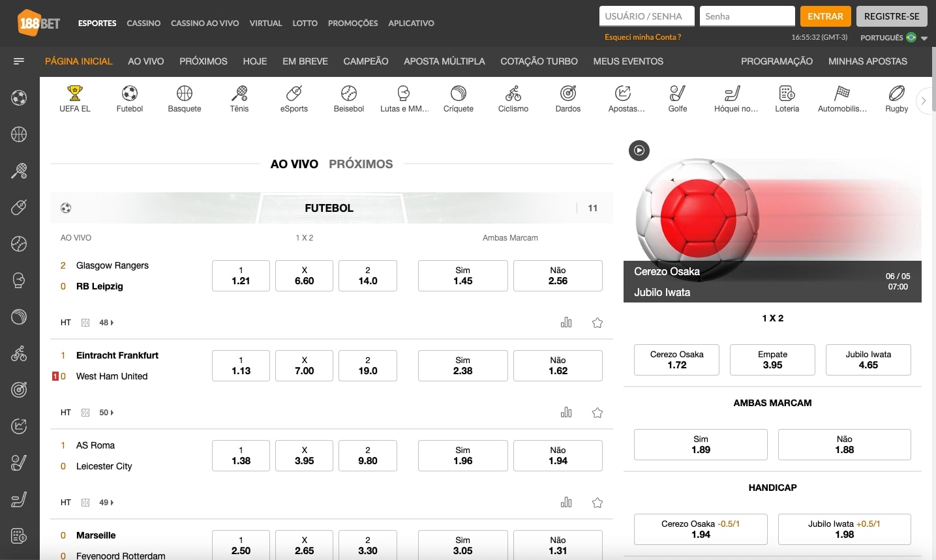Click the ENTRAR login button
This screenshot has width=936, height=560.
[825, 16]
